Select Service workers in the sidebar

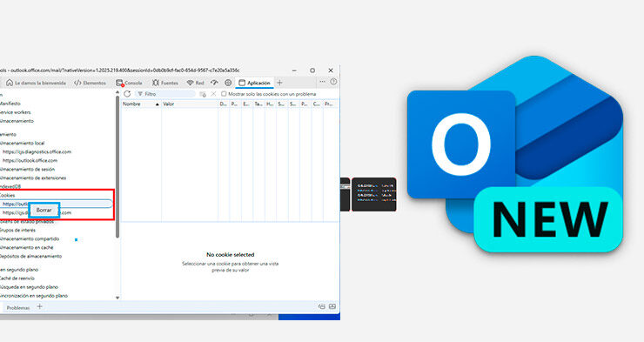[x=15, y=112]
